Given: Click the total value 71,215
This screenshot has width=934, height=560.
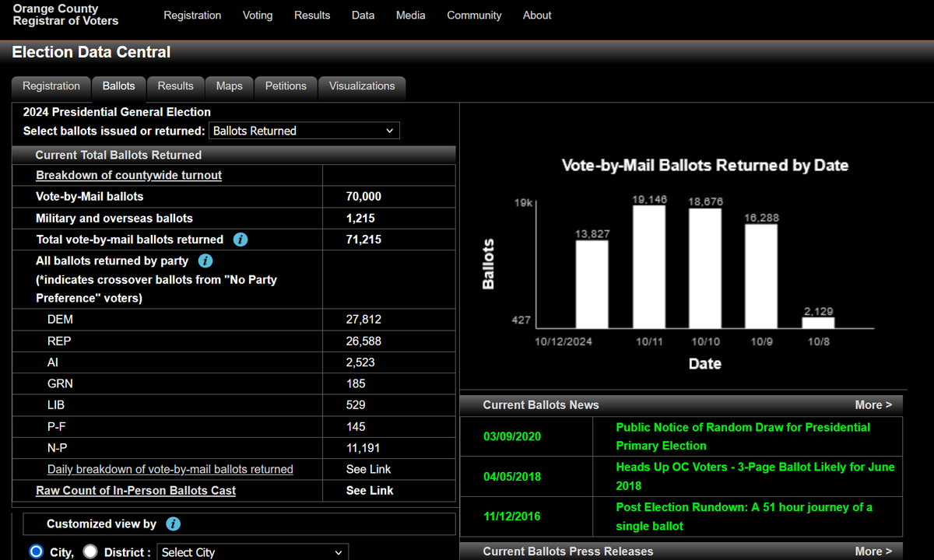Looking at the screenshot, I should tap(363, 240).
